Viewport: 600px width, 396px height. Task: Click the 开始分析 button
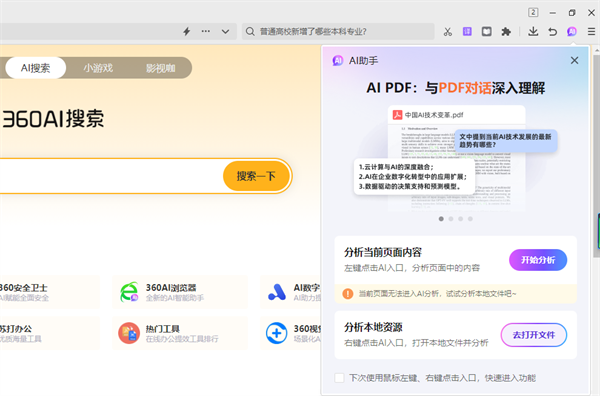[x=538, y=260]
